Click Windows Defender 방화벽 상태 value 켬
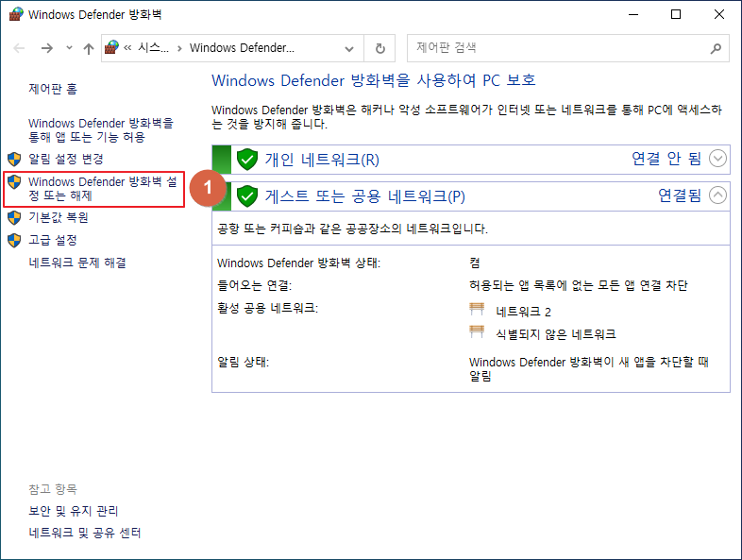 pos(475,263)
